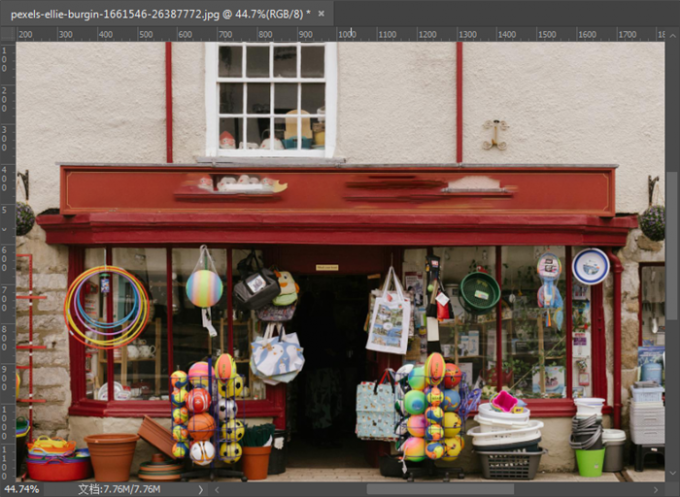The image size is (680, 497).
Task: Select the pexels-ellie-burgin-1661546 document tab
Action: point(167,14)
